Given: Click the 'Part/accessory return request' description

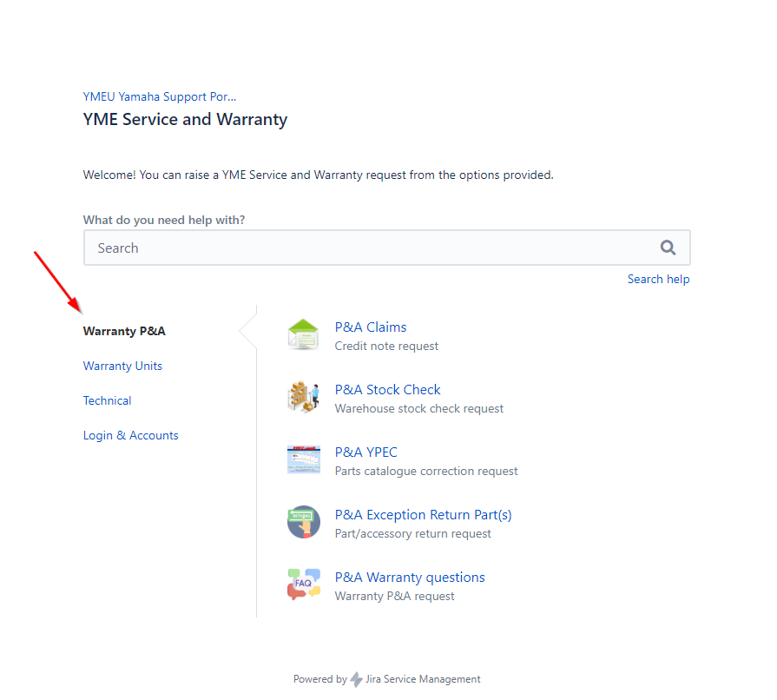Looking at the screenshot, I should pyautogui.click(x=412, y=533).
